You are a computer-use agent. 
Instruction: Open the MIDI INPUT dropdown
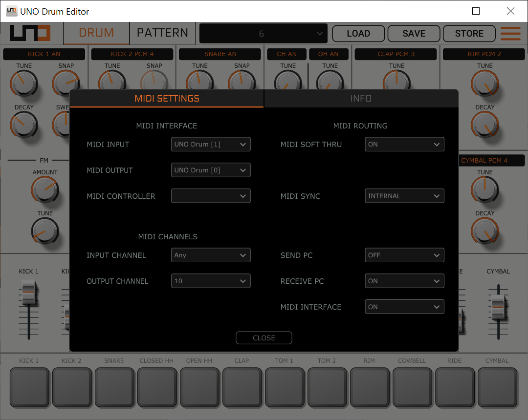pyautogui.click(x=211, y=144)
